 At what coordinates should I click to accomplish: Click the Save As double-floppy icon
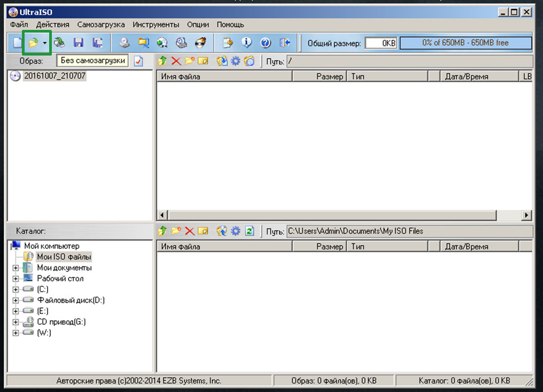point(98,43)
